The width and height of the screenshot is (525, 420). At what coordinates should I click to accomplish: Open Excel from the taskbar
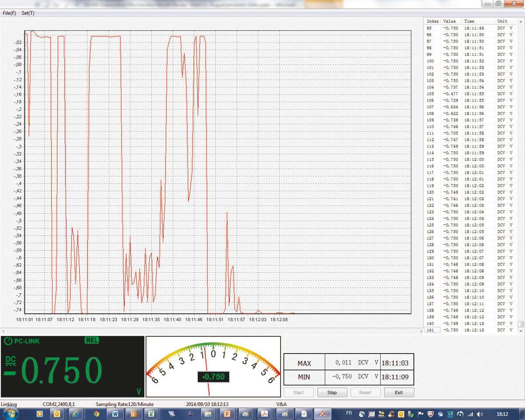pos(150,413)
